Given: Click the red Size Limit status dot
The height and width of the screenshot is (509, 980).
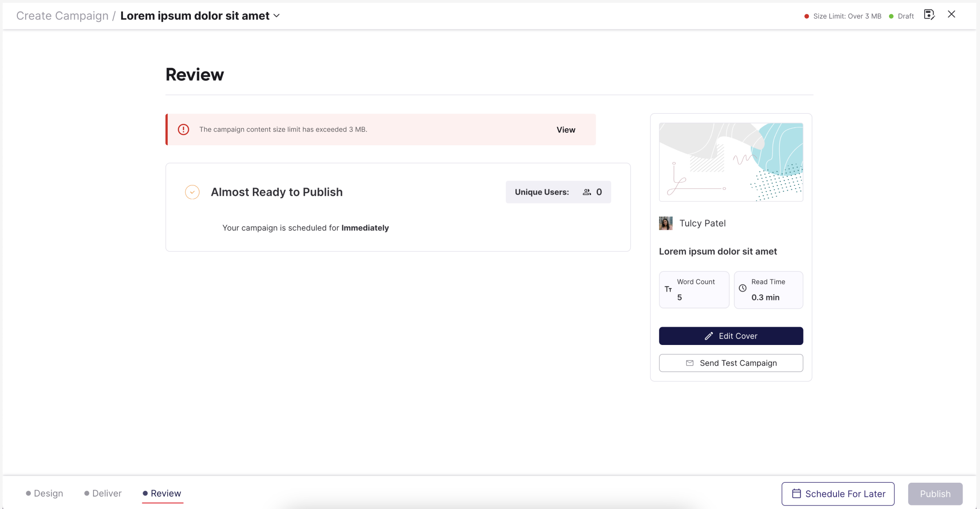Looking at the screenshot, I should (806, 16).
